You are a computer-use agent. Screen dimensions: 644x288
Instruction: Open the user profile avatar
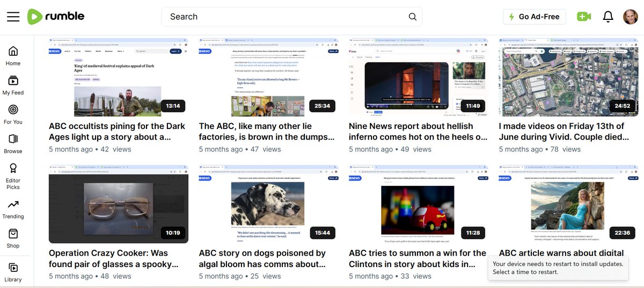(630, 17)
